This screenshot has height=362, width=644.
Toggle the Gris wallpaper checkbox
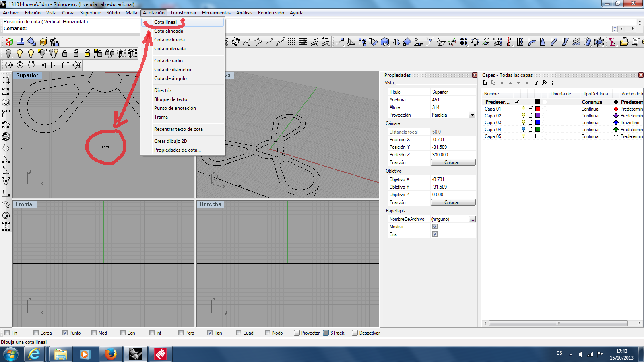pyautogui.click(x=435, y=234)
